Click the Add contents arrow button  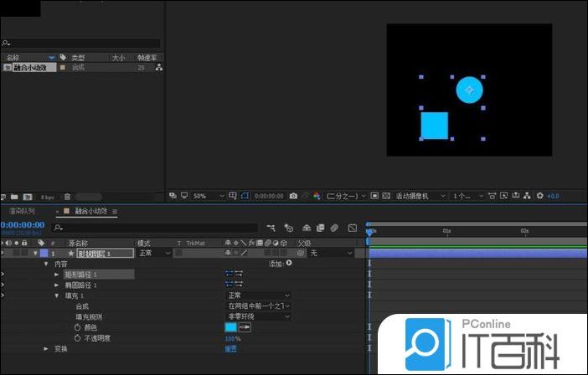pyautogui.click(x=289, y=263)
